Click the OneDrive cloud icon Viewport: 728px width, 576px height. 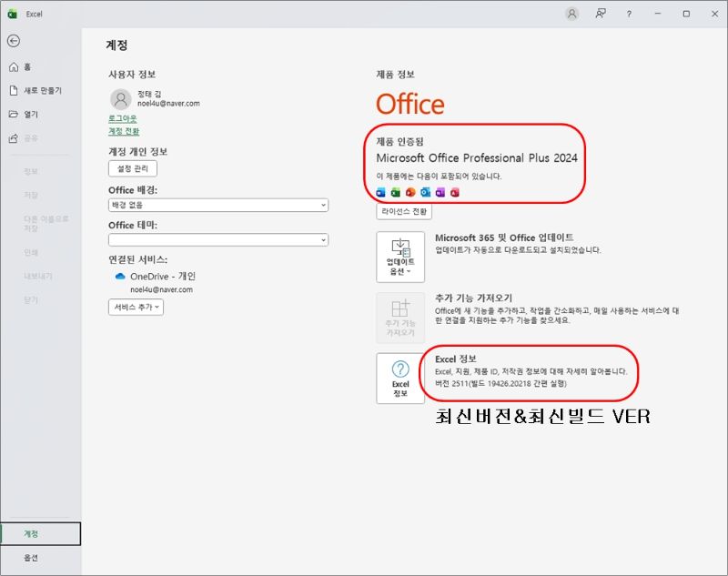[119, 276]
